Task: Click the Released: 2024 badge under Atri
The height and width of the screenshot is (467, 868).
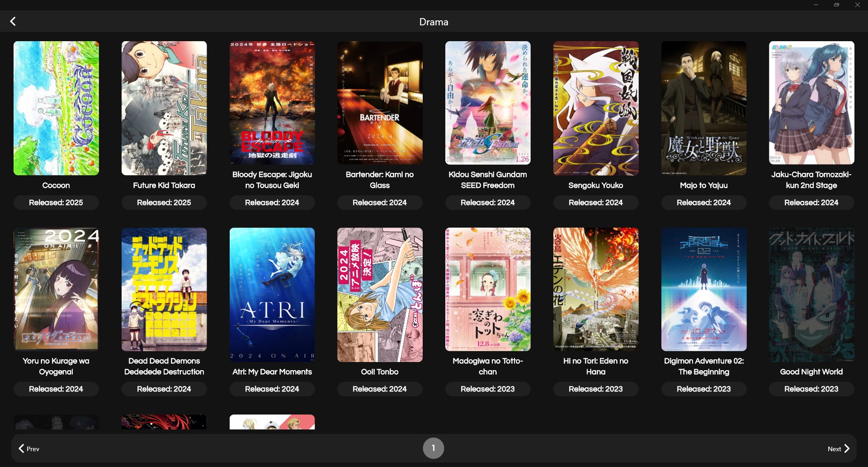Action: [272, 389]
